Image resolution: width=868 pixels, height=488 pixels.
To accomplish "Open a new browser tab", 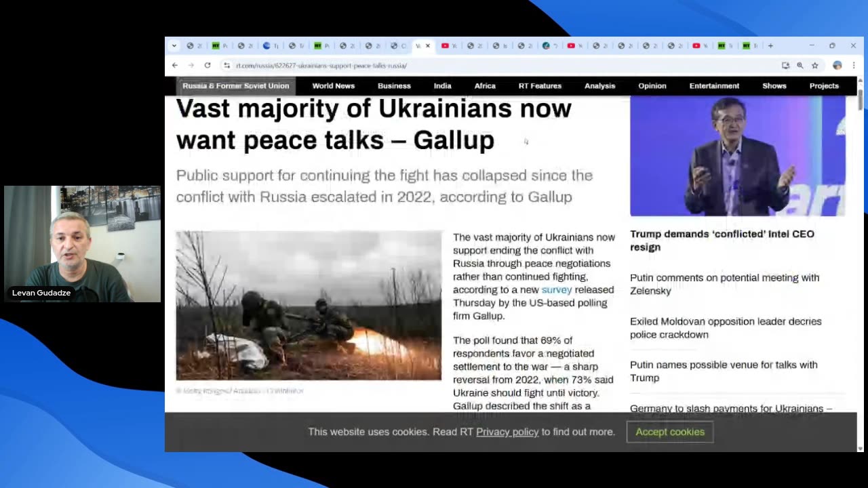I will click(770, 46).
